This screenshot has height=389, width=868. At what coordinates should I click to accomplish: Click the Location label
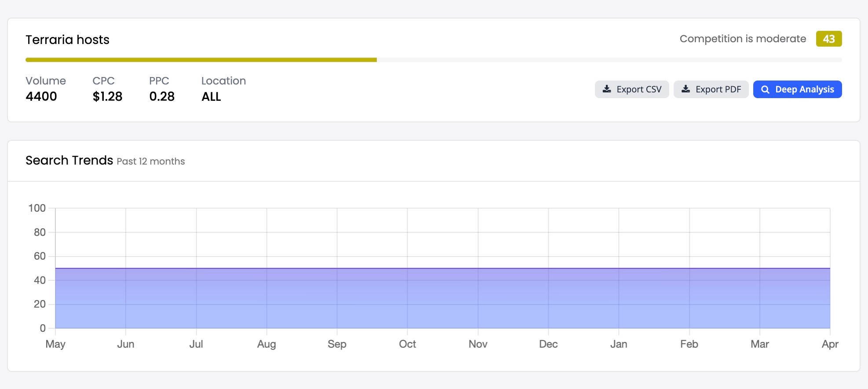(x=223, y=81)
